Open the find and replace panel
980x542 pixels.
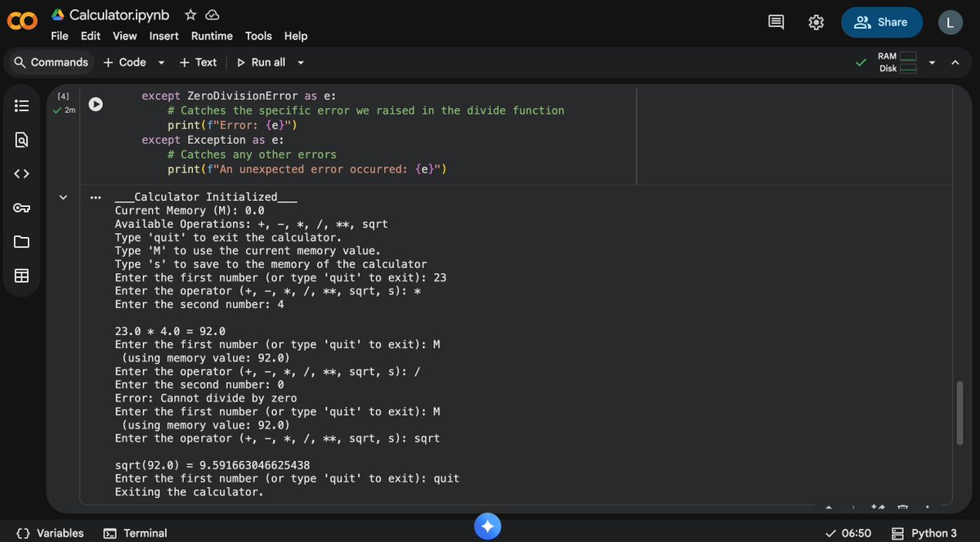pos(21,139)
